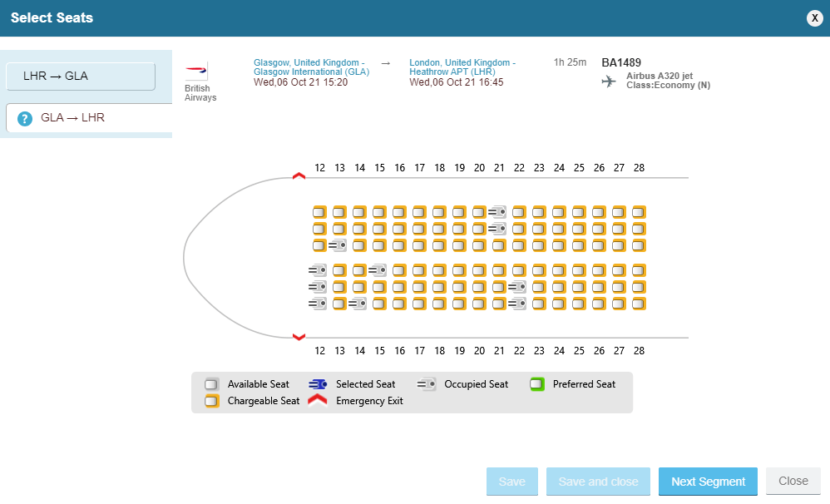This screenshot has height=504, width=830.
Task: Click the rear red emergency exit arrow
Action: (x=299, y=338)
